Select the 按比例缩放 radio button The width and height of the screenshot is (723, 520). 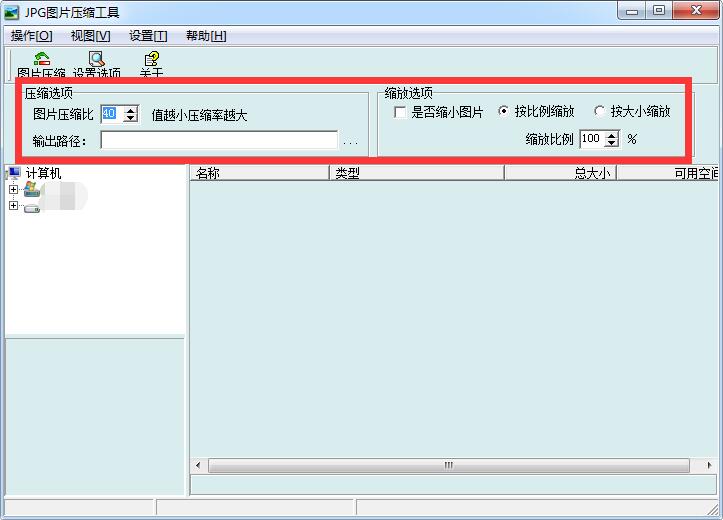(x=503, y=112)
